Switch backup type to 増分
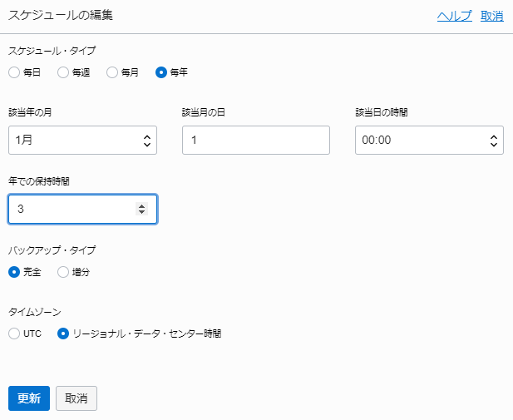 point(63,272)
